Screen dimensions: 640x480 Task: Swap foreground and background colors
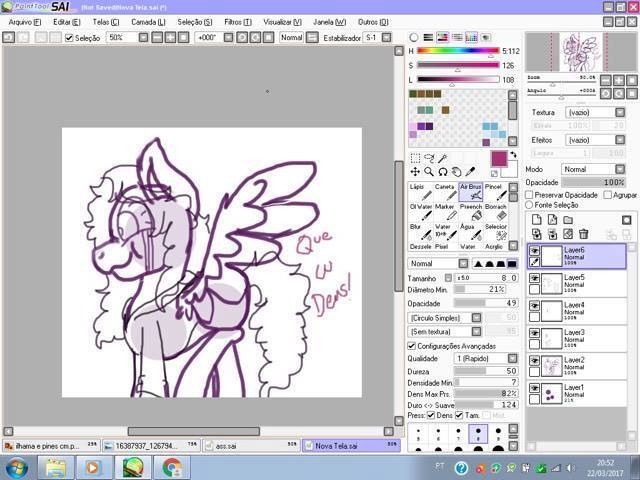click(x=513, y=155)
